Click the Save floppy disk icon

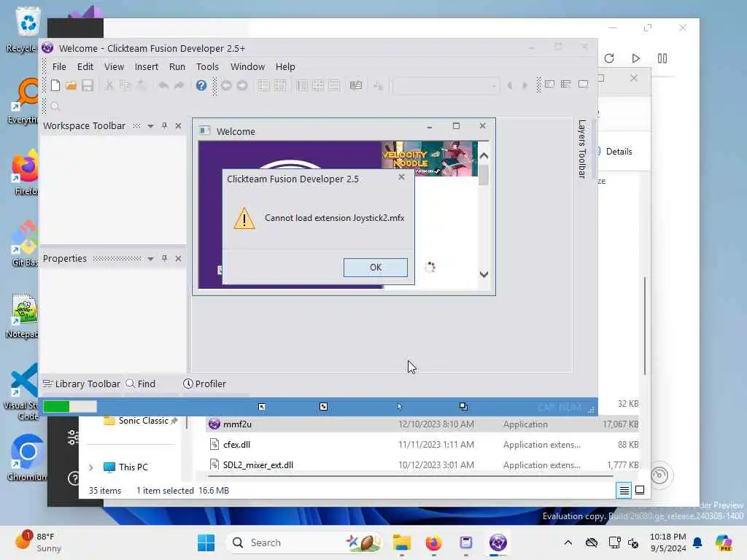[88, 85]
